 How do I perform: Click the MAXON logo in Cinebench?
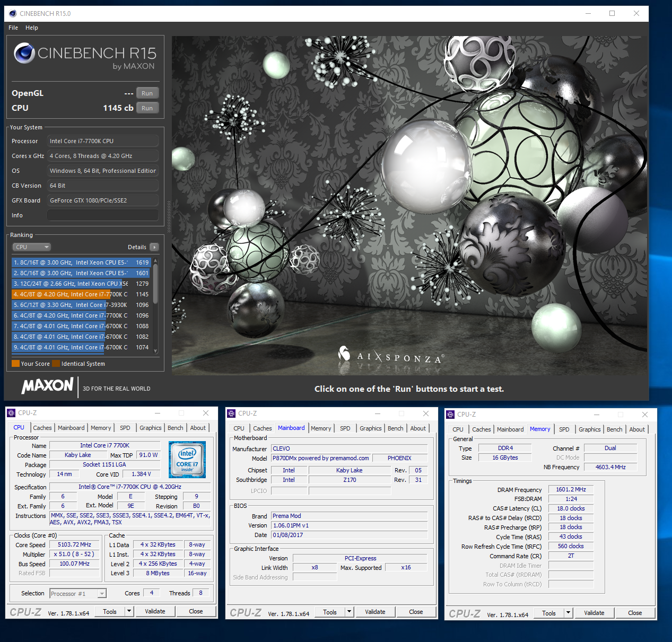pyautogui.click(x=48, y=385)
